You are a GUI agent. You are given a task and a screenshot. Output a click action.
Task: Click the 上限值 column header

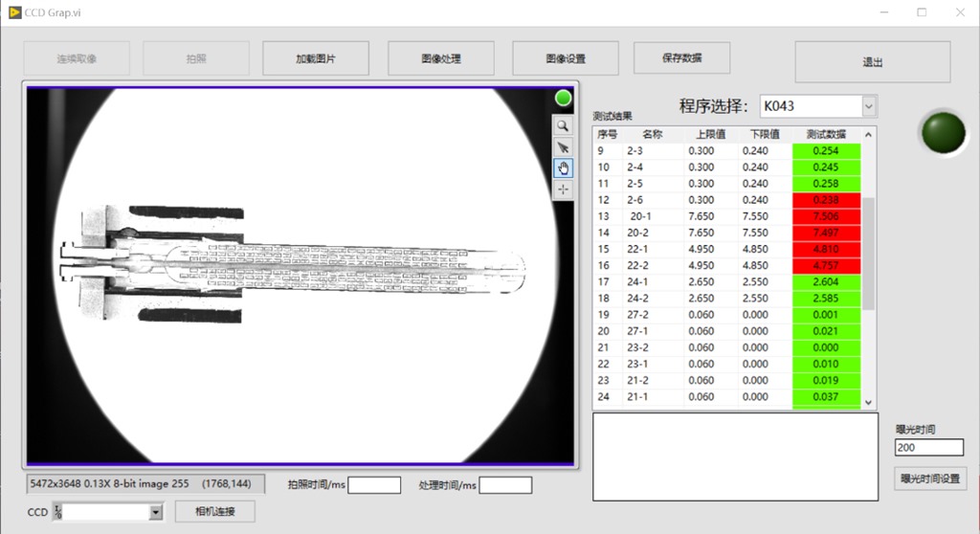(x=711, y=134)
